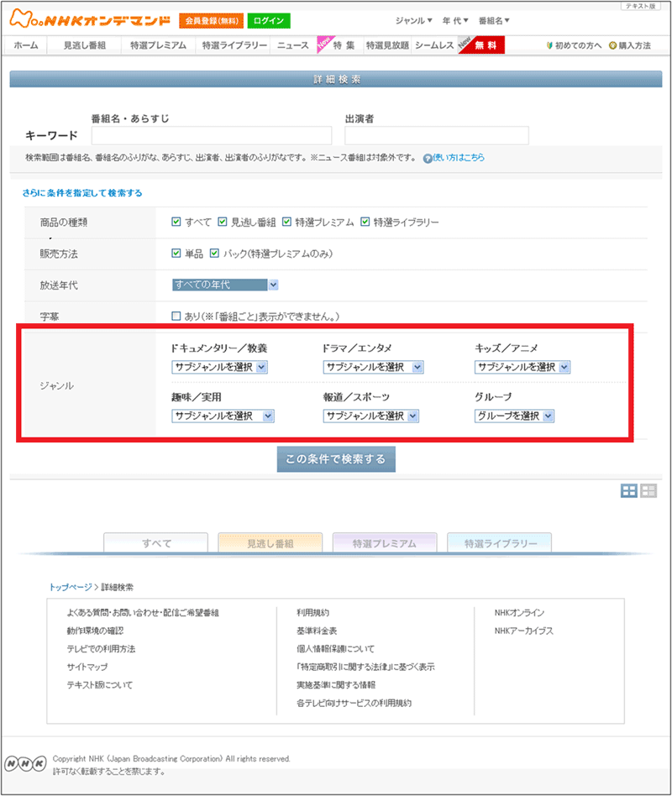This screenshot has height=796, width=672.
Task: Open the 実施基準に関する情報 footer link
Action: click(x=336, y=685)
